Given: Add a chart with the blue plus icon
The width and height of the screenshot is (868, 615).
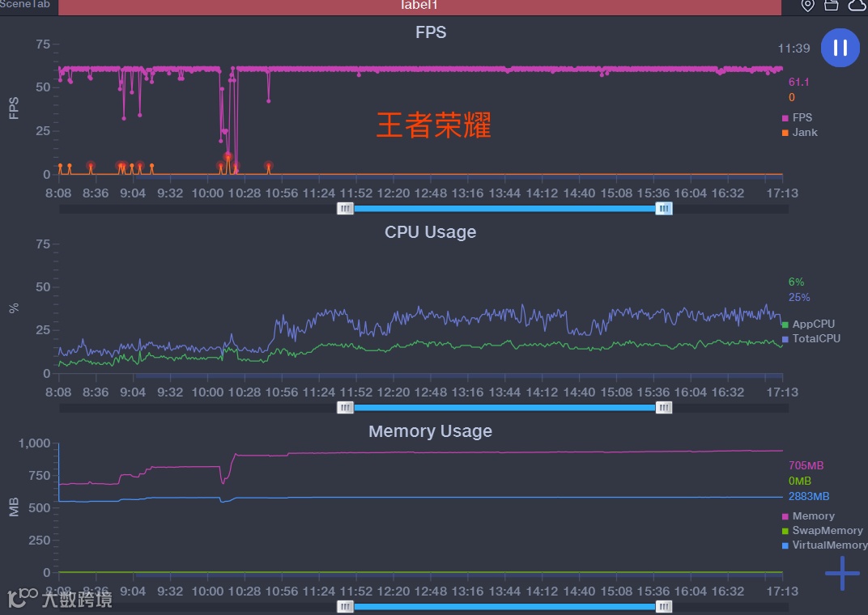Looking at the screenshot, I should click(x=842, y=573).
